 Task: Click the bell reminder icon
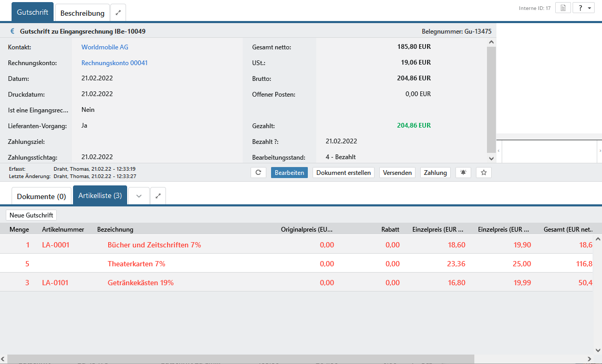click(463, 173)
